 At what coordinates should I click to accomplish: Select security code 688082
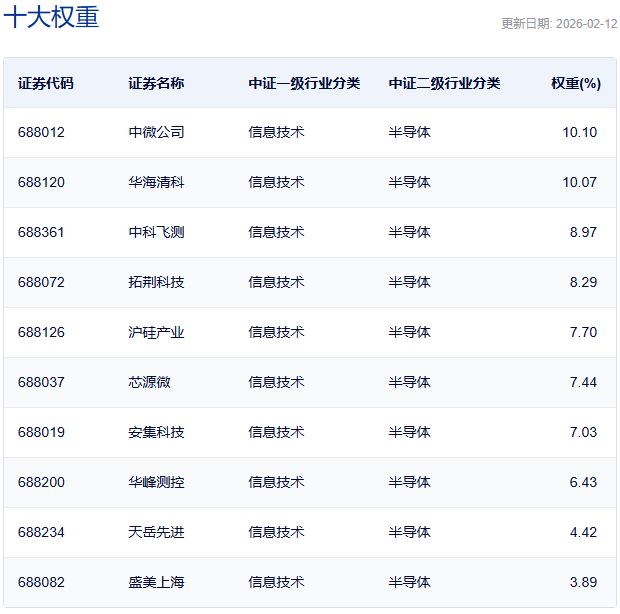coord(41,582)
